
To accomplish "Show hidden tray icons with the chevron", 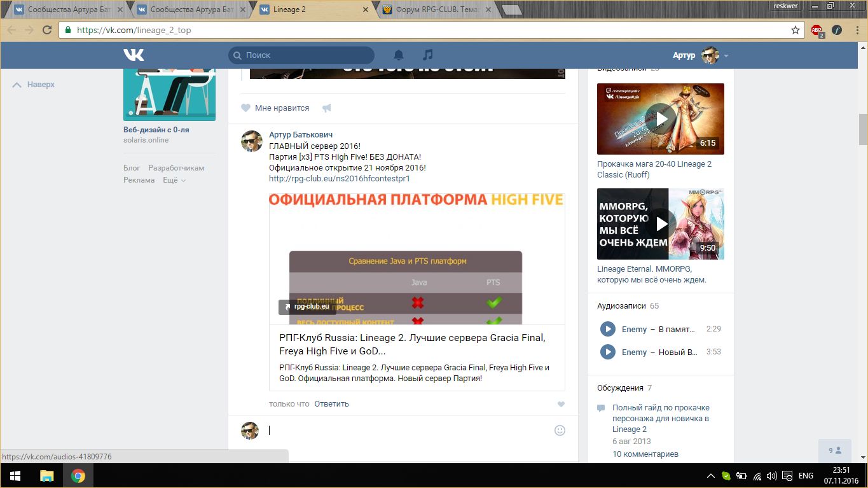I will click(711, 476).
